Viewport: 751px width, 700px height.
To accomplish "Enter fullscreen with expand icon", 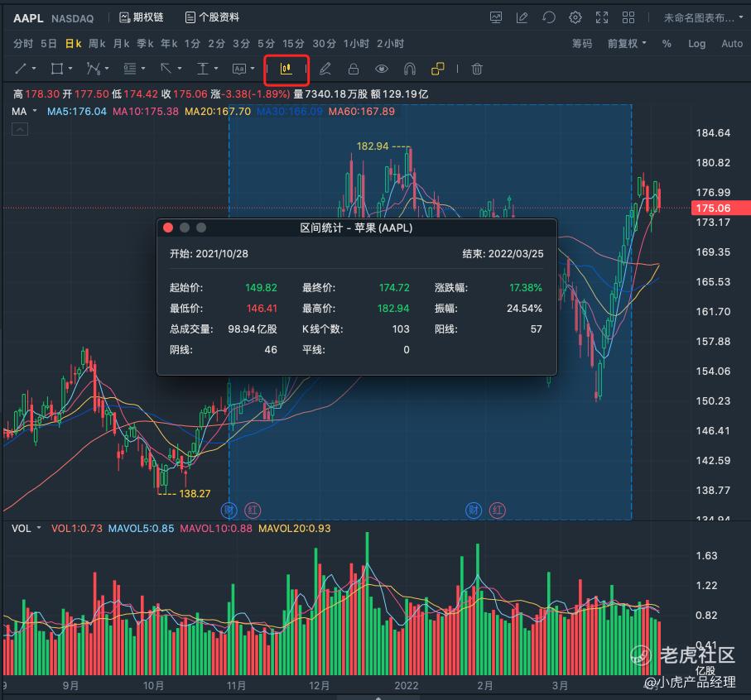I will 602,17.
